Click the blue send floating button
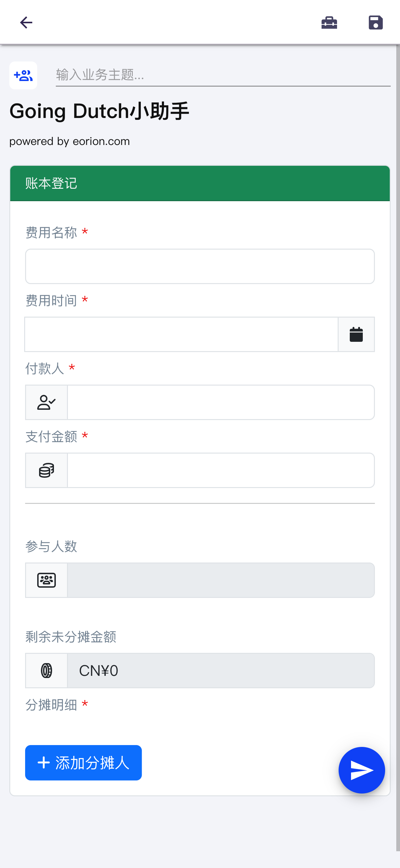 (362, 770)
